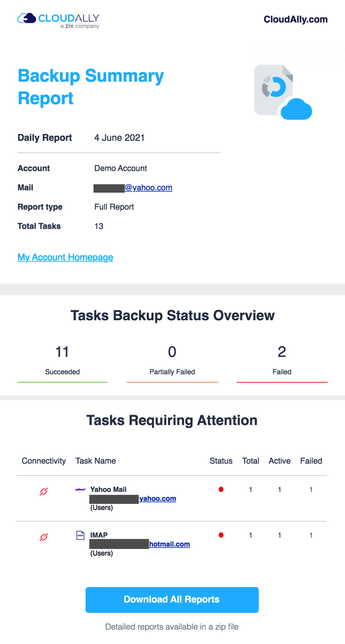
Task: Click (Users) under Yahoo Mail task
Action: 102,508
